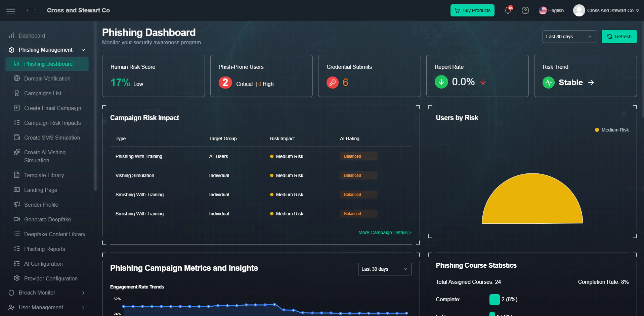Click the user avatar in the header

tap(579, 10)
